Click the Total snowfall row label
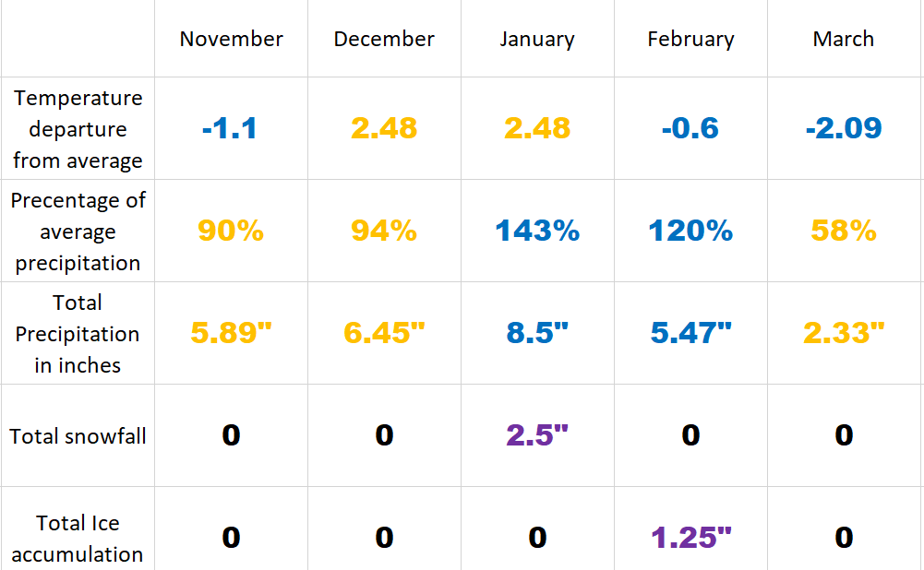Image resolution: width=924 pixels, height=570 pixels. [78, 436]
